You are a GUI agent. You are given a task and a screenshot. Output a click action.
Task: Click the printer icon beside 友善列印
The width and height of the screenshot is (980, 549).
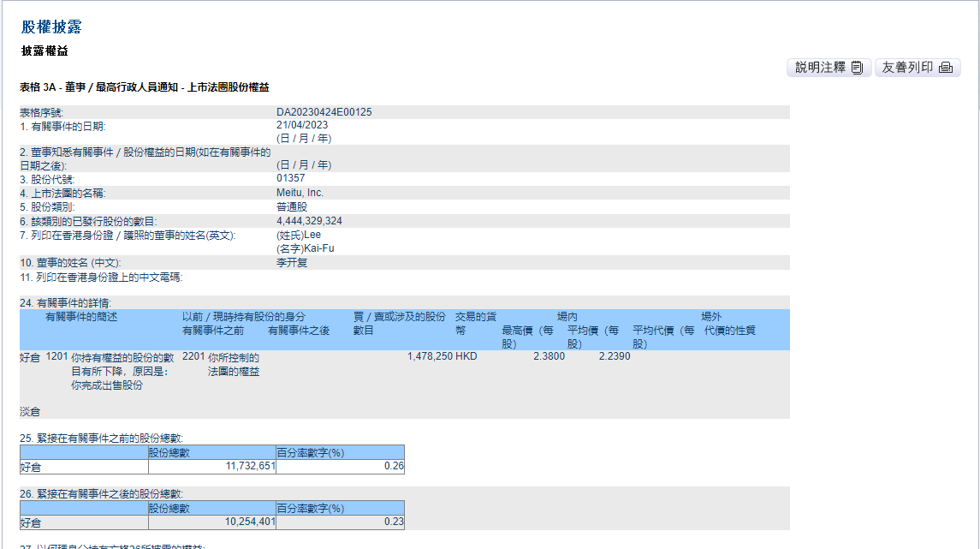tap(946, 68)
